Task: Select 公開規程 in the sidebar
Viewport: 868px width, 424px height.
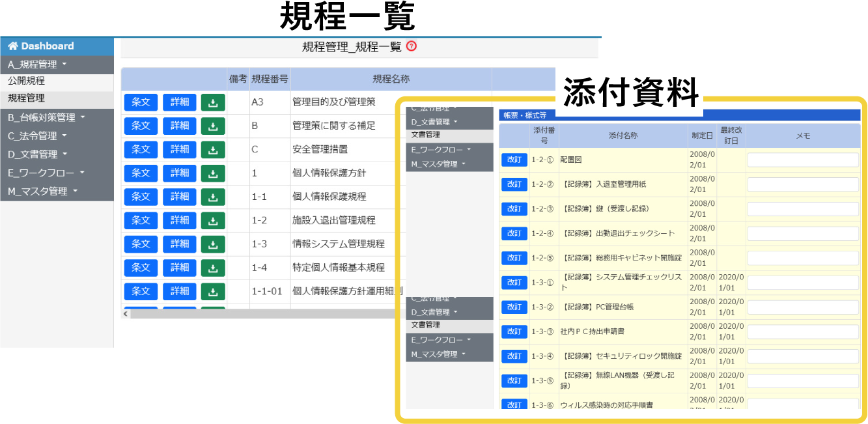Action: pos(26,82)
